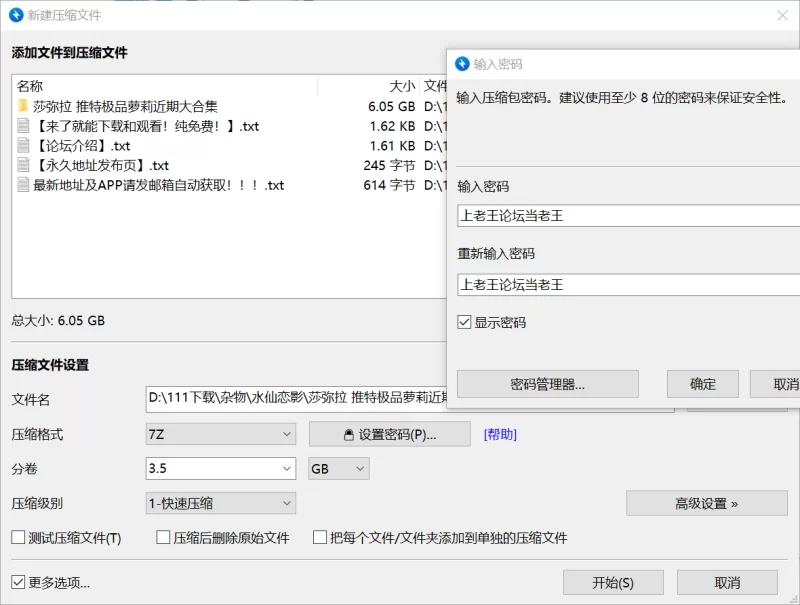Screen dimensions: 800x605
Task: Expand the 压缩级别 dropdown
Action: tap(221, 503)
